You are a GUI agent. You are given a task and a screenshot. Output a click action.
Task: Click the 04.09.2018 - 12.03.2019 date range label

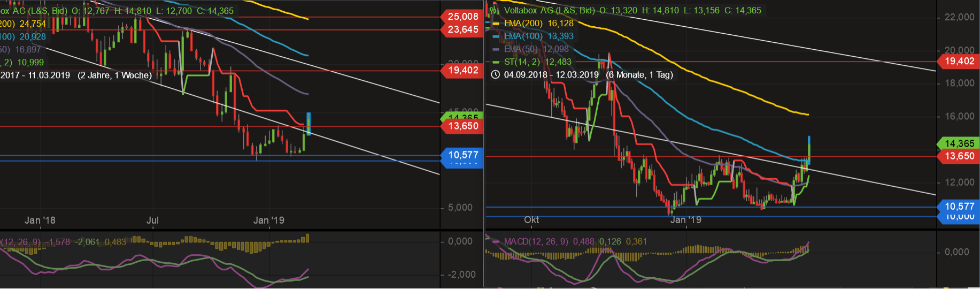[551, 75]
